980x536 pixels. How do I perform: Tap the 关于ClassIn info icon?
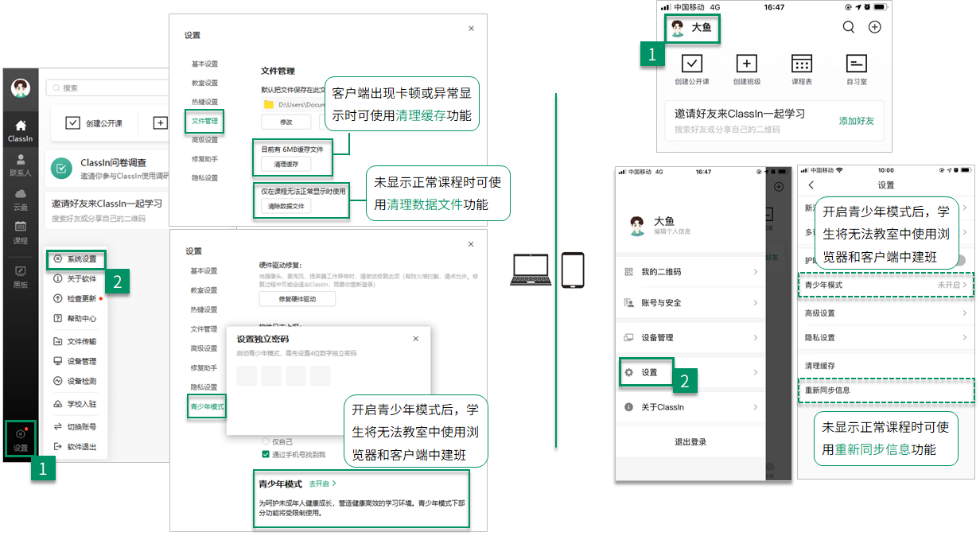(628, 407)
